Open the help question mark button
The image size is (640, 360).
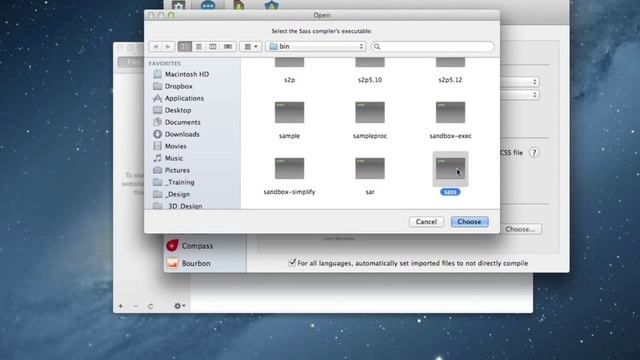(x=534, y=153)
